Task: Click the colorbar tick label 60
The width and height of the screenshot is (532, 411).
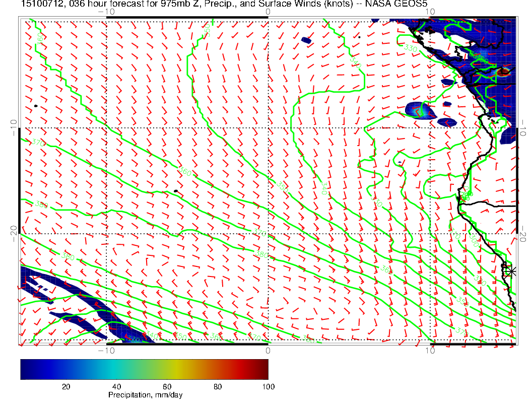Action: click(x=167, y=387)
